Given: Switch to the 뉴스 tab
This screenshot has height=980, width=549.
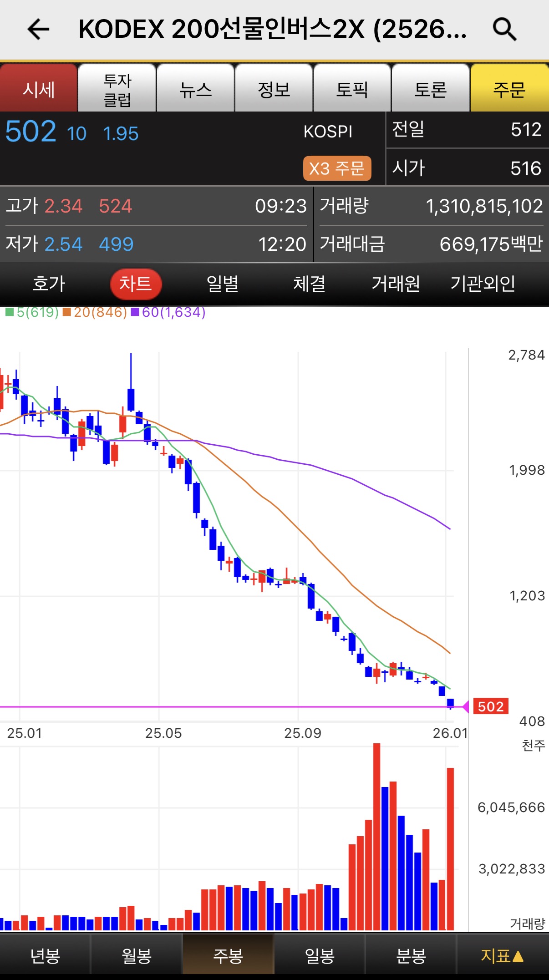Looking at the screenshot, I should tap(196, 89).
